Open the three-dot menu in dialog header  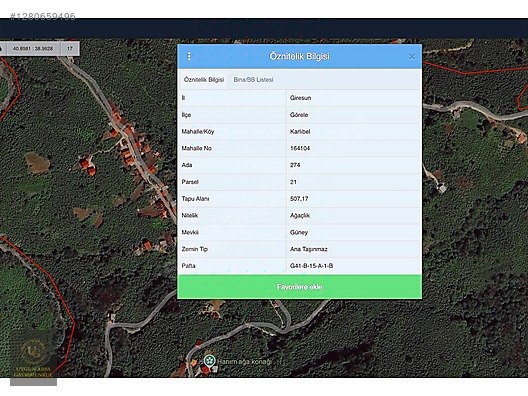tap(189, 56)
